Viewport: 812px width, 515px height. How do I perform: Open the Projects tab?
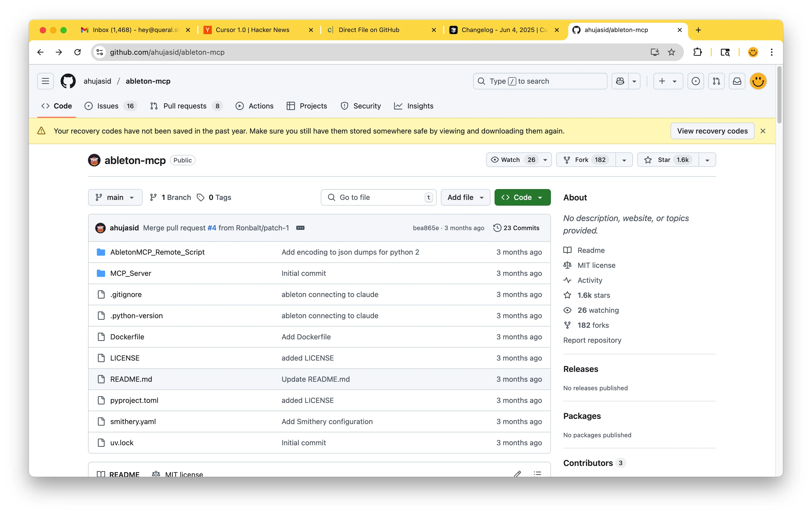click(307, 106)
